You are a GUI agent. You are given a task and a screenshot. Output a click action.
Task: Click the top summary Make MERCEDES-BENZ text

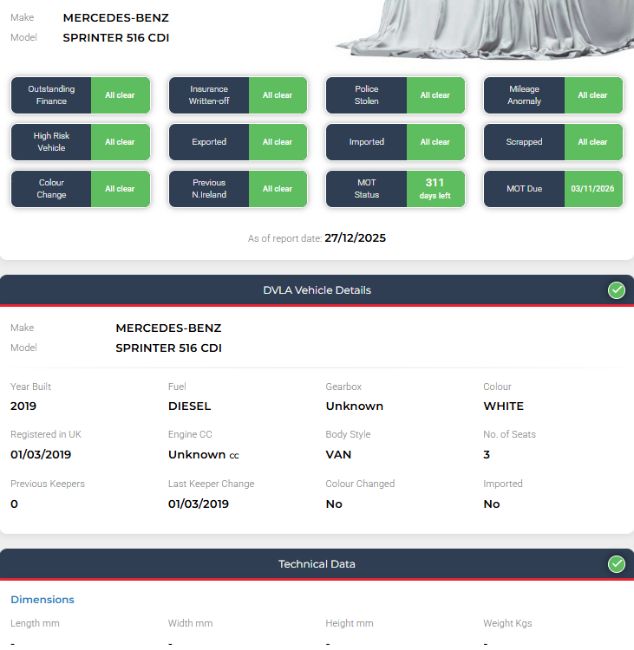(116, 18)
